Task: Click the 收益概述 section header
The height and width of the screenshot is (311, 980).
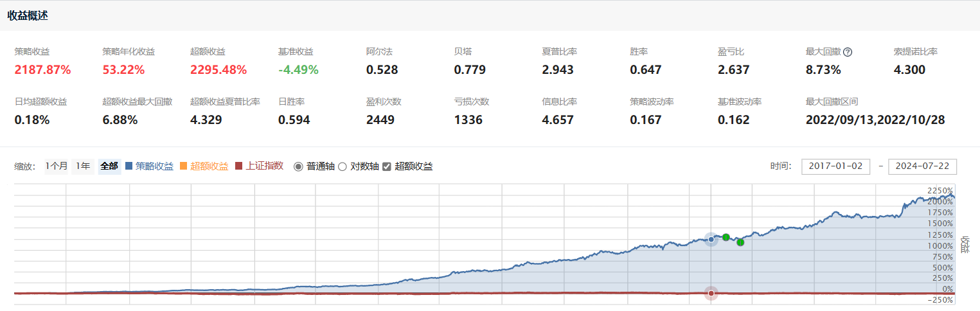Action: pyautogui.click(x=28, y=15)
